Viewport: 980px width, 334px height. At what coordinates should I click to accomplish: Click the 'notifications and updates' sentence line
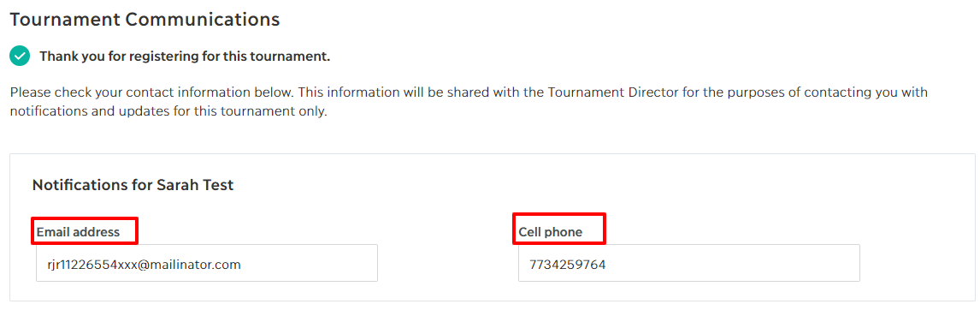(x=168, y=113)
